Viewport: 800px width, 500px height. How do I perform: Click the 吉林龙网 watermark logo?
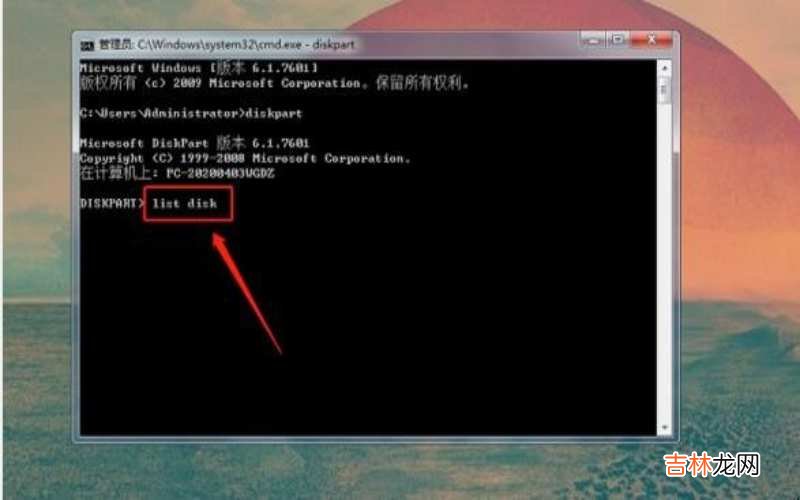click(x=712, y=465)
